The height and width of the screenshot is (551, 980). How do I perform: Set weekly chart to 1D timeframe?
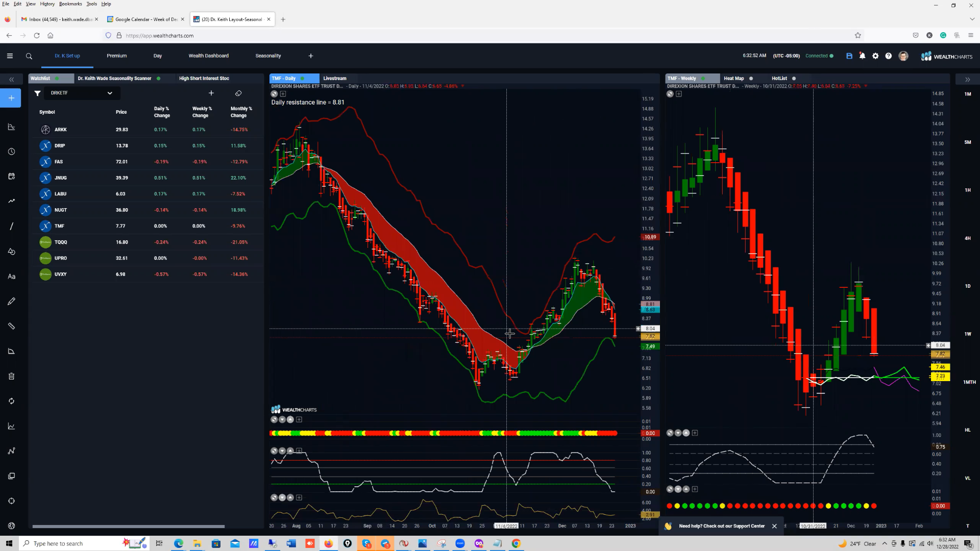968,286
